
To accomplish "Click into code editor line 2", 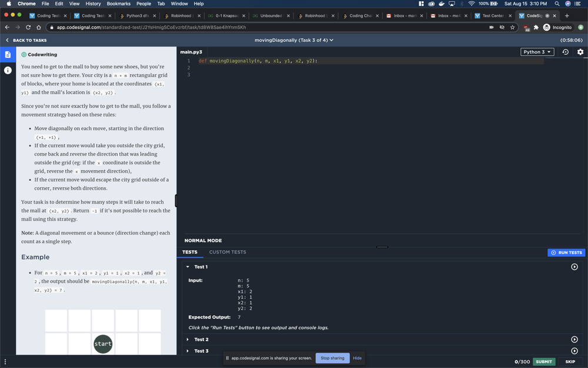I will 370,68.
